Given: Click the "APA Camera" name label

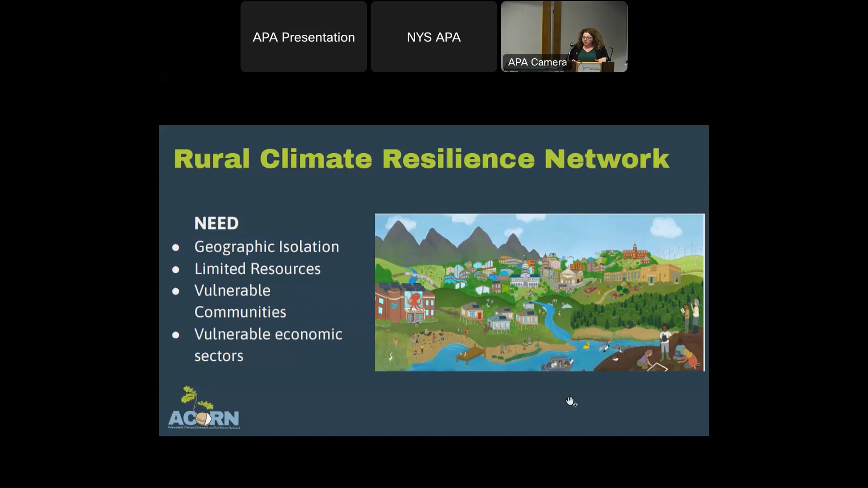Looking at the screenshot, I should (537, 62).
